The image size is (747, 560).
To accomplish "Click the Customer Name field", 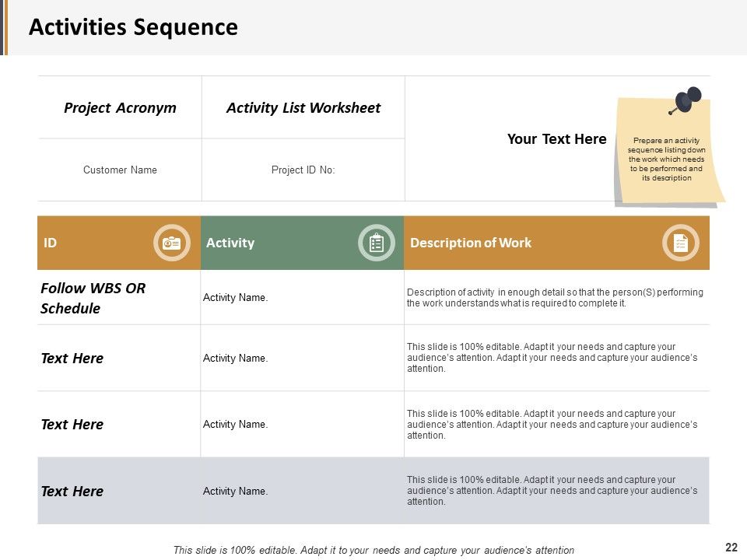I will (120, 170).
